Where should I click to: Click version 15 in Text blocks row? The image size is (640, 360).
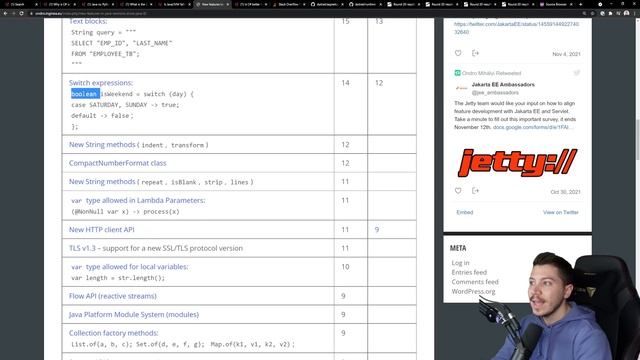pyautogui.click(x=345, y=21)
